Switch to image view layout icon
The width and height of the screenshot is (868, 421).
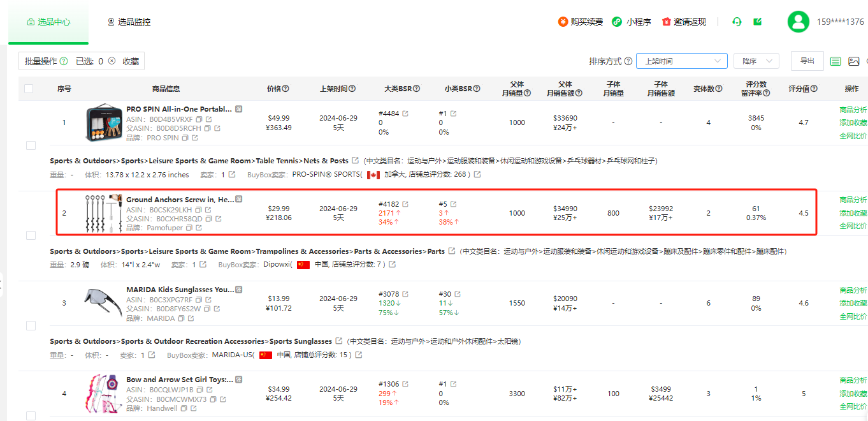click(854, 61)
